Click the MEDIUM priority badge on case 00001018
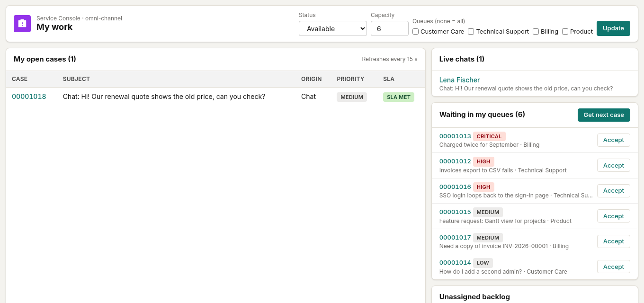Image resolution: width=644 pixels, height=303 pixels. coord(352,97)
